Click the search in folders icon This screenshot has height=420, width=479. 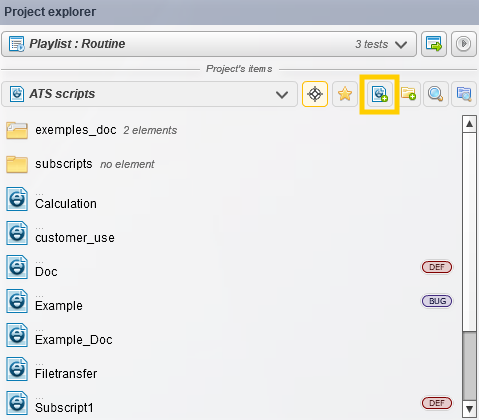[464, 94]
